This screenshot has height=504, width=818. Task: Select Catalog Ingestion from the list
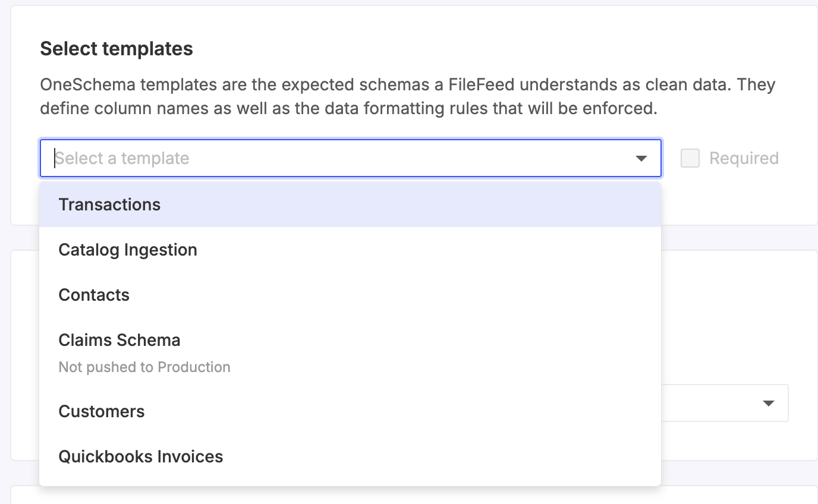pyautogui.click(x=128, y=250)
